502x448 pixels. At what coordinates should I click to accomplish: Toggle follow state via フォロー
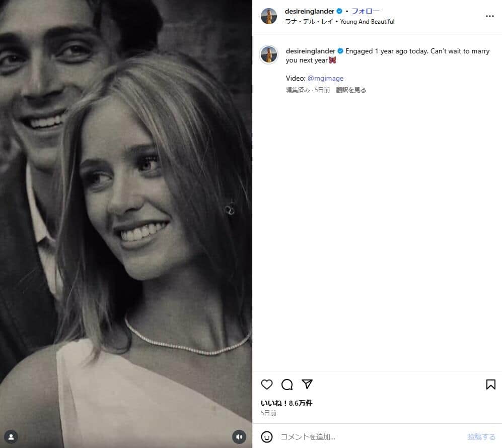[366, 11]
